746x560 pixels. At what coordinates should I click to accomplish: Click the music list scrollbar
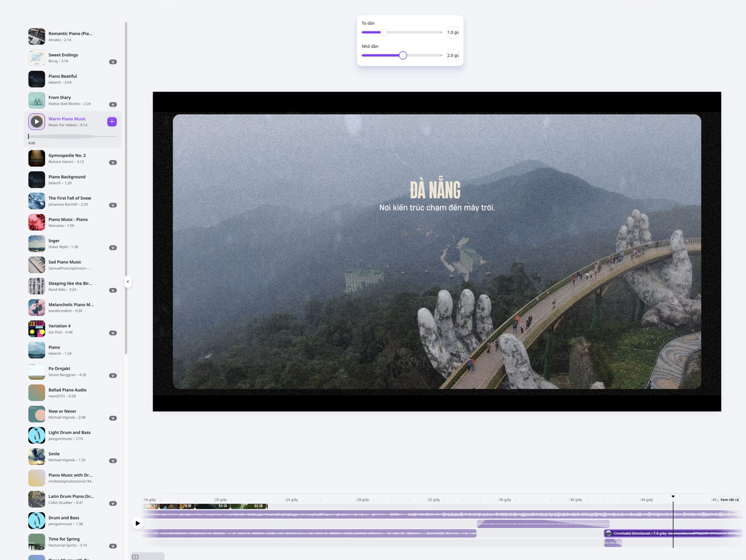point(126,188)
